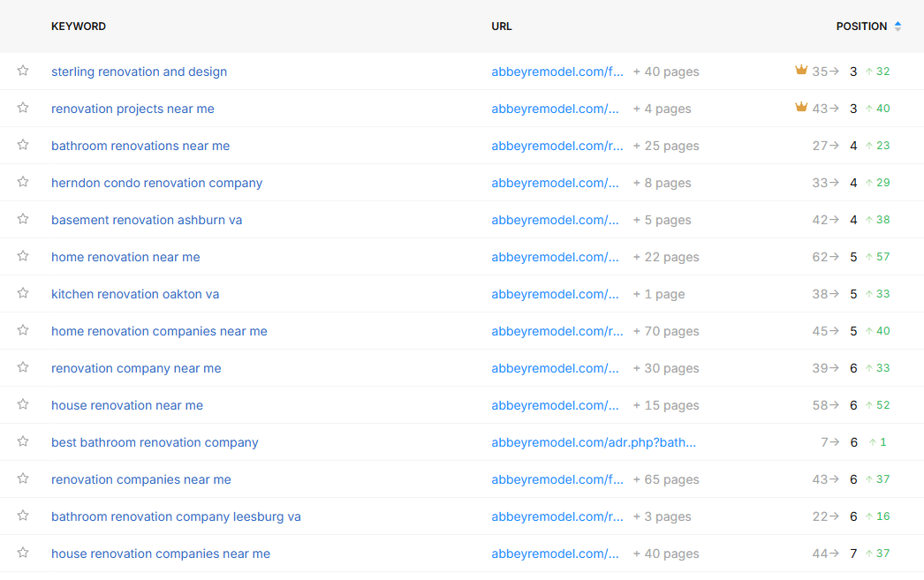Show '+ 25 pages' for bathroom renovations
924x580 pixels.
click(x=665, y=146)
